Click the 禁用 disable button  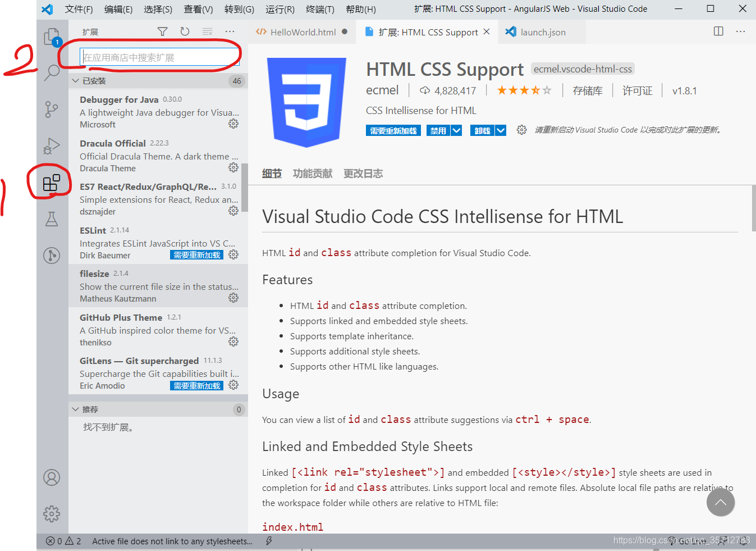438,130
